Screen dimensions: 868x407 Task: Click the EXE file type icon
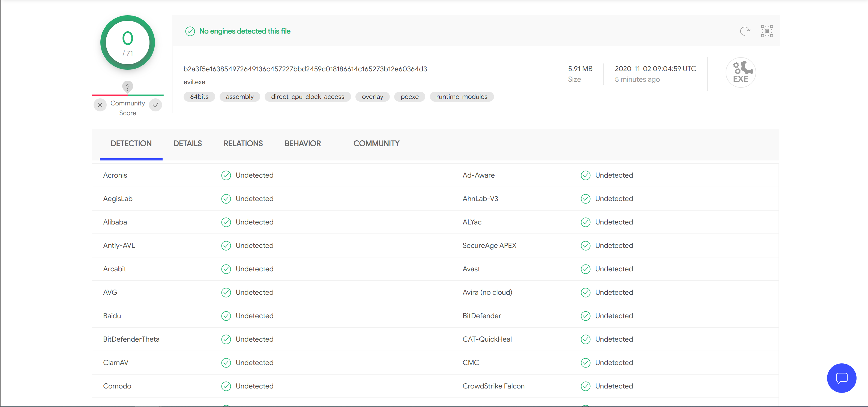740,72
